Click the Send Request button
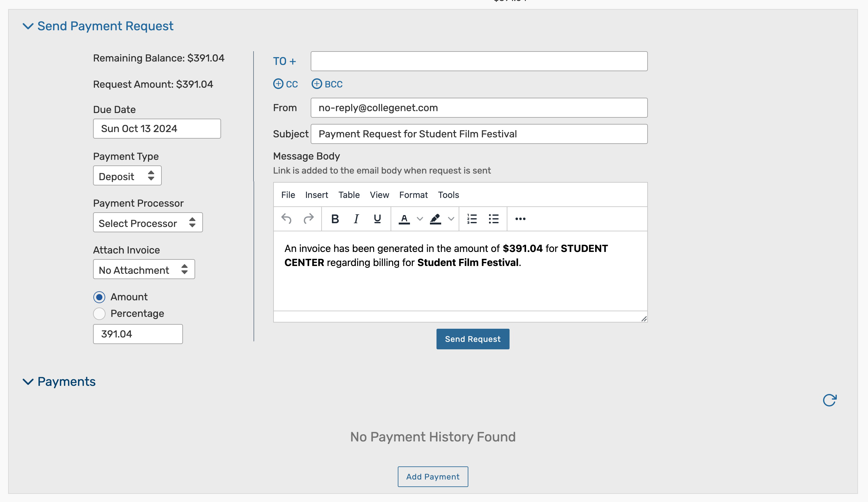 click(472, 339)
